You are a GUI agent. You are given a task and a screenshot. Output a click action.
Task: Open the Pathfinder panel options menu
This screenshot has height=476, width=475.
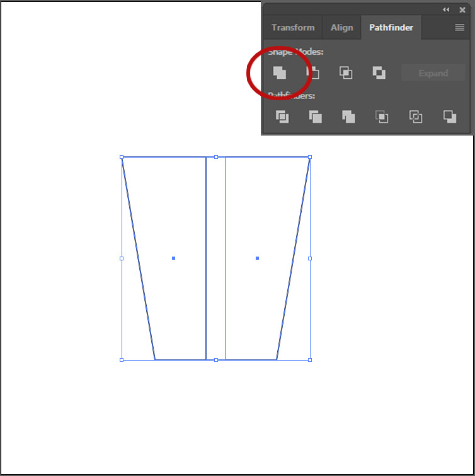point(460,28)
